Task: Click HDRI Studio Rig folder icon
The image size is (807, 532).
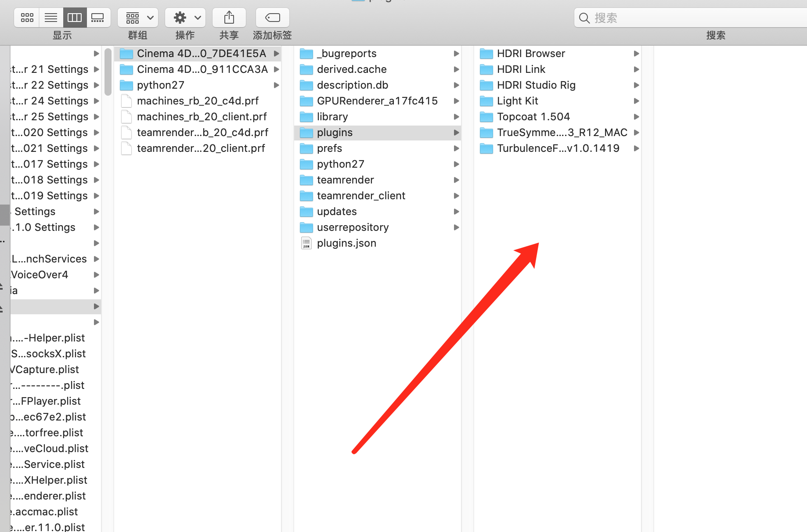Action: click(486, 85)
